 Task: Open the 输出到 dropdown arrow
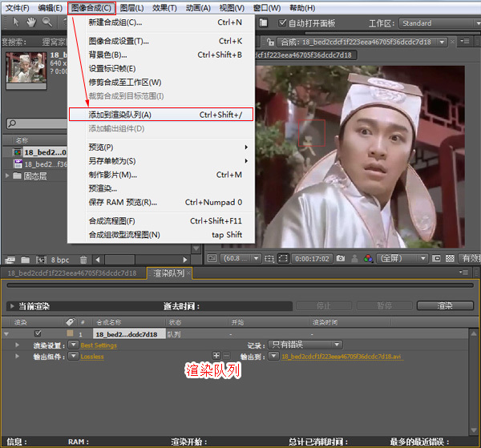[273, 356]
